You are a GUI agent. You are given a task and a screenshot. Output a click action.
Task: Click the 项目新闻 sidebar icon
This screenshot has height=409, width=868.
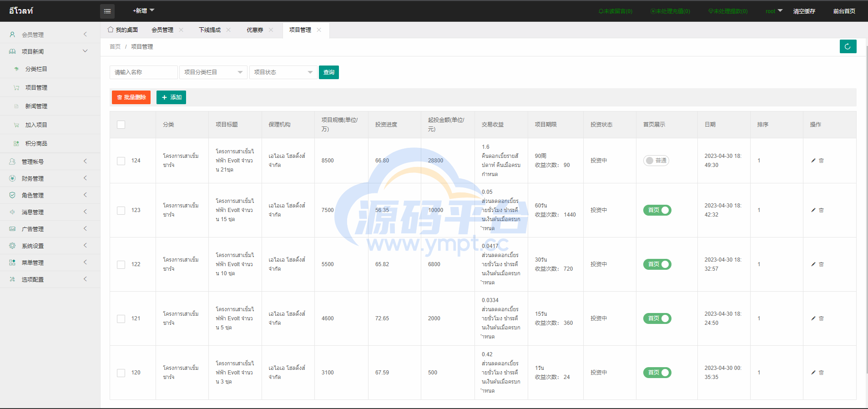(x=12, y=51)
